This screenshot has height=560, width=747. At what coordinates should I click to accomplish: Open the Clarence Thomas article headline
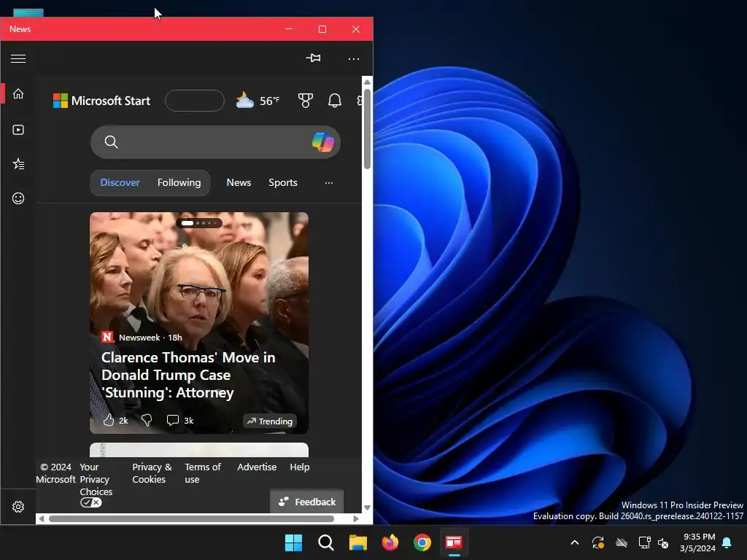click(x=188, y=375)
